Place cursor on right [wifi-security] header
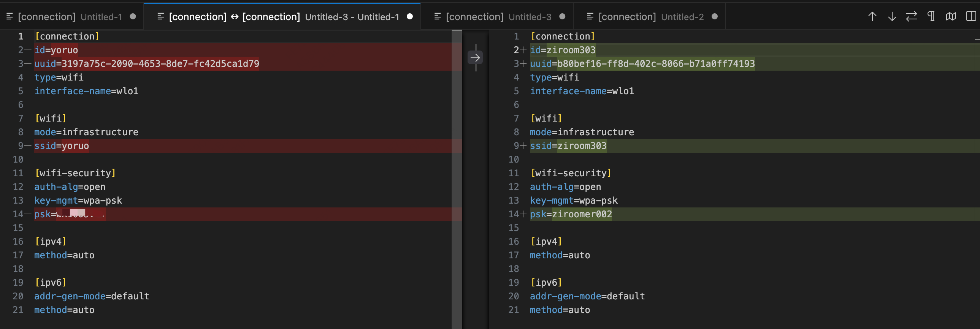Viewport: 980px width, 329px height. 571,173
